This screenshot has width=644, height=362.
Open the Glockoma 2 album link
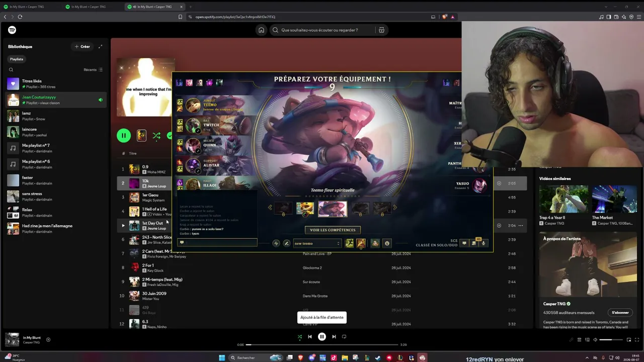tap(312, 268)
